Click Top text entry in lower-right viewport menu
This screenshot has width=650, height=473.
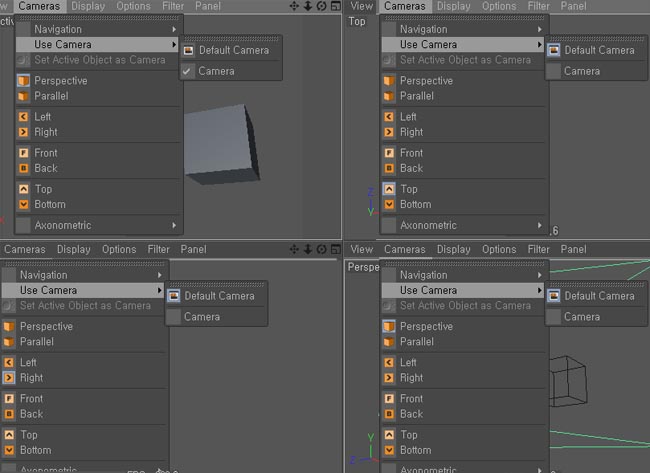(x=409, y=435)
